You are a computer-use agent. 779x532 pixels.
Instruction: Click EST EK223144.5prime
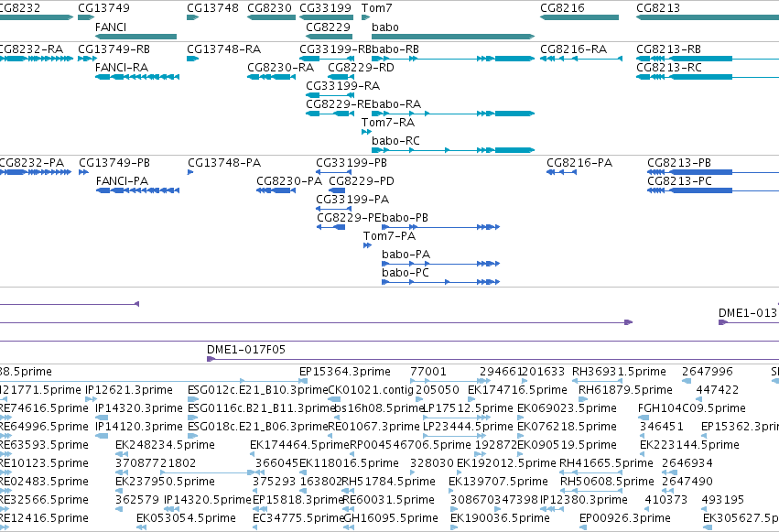coord(689,445)
